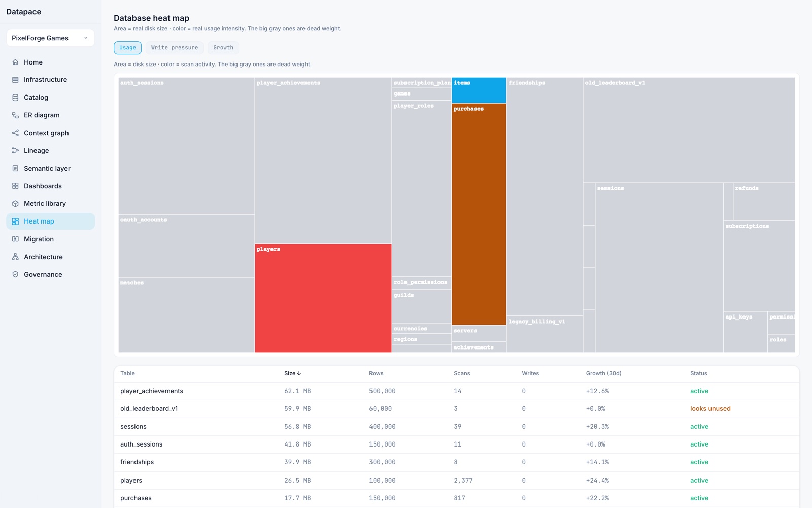
Task: Switch to the Usage view tab
Action: 127,48
